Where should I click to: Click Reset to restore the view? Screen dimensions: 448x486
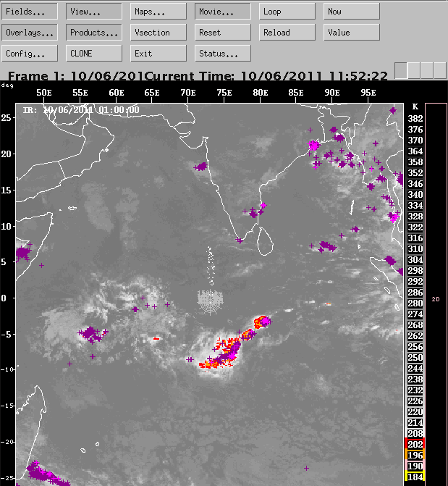click(x=223, y=33)
